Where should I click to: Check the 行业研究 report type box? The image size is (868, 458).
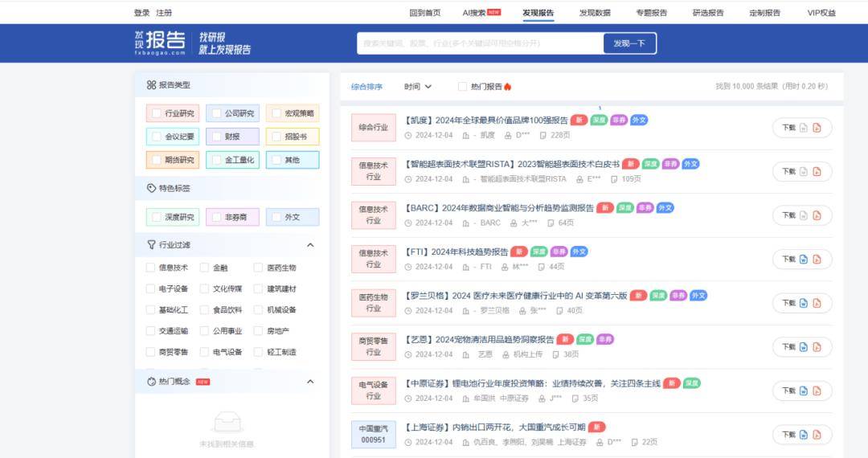pos(156,113)
